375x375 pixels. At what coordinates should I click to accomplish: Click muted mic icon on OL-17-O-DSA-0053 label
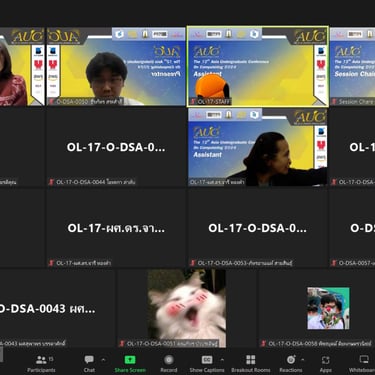pos(193,263)
